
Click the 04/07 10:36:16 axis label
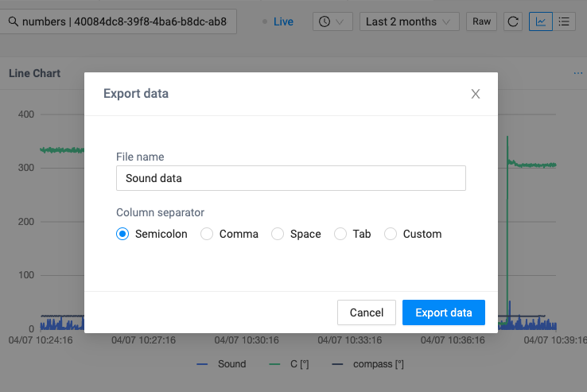coord(453,340)
